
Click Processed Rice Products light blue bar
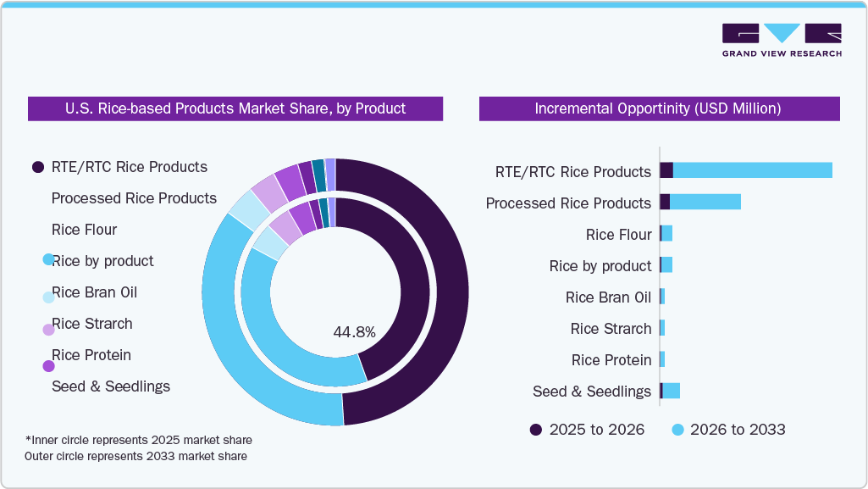(705, 203)
